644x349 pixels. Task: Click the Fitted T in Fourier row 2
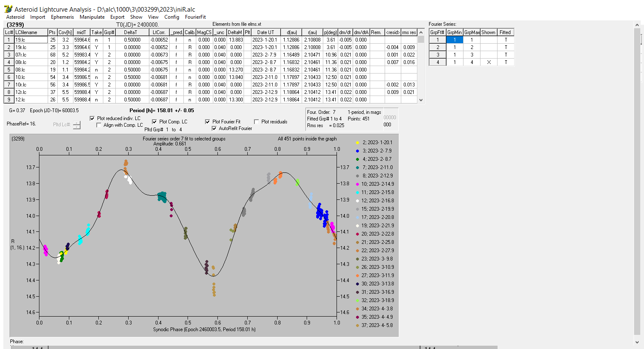[505, 47]
